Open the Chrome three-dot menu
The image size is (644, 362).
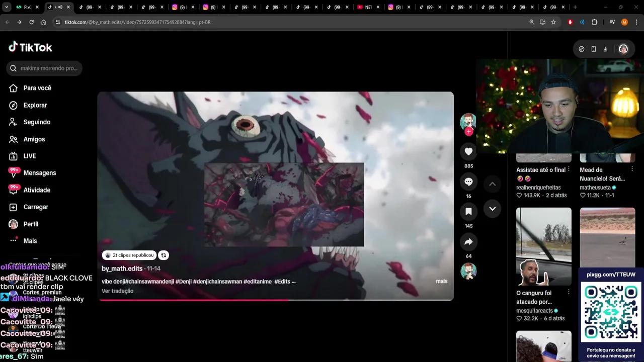pyautogui.click(x=636, y=22)
